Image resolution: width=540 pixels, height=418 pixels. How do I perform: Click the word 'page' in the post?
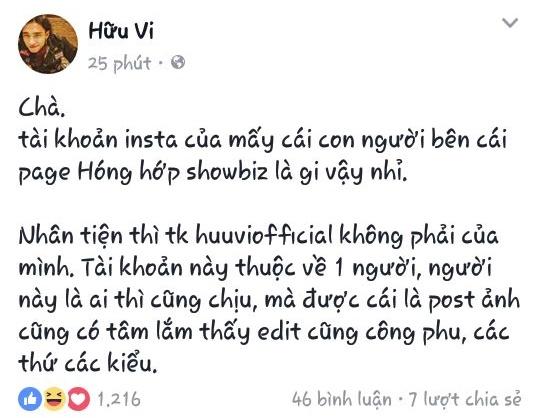click(44, 174)
